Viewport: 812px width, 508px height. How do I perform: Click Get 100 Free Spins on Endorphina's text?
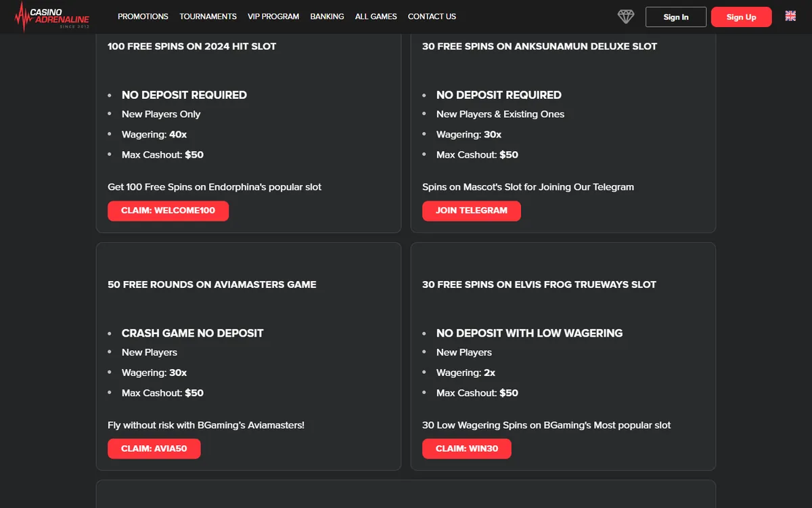(215, 187)
